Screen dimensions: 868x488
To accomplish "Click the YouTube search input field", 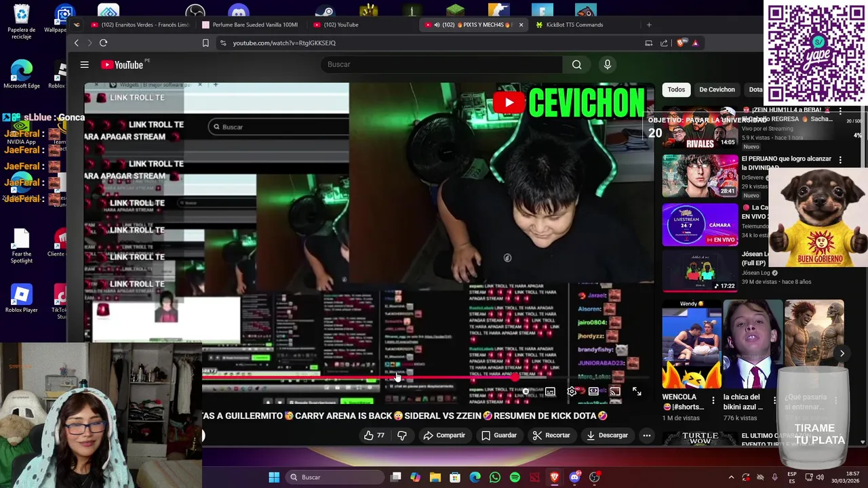I will pos(441,64).
